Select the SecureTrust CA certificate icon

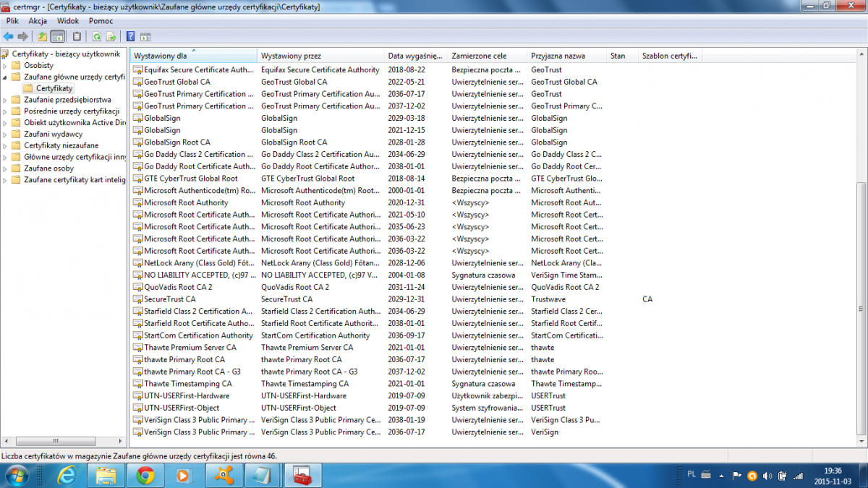click(137, 299)
